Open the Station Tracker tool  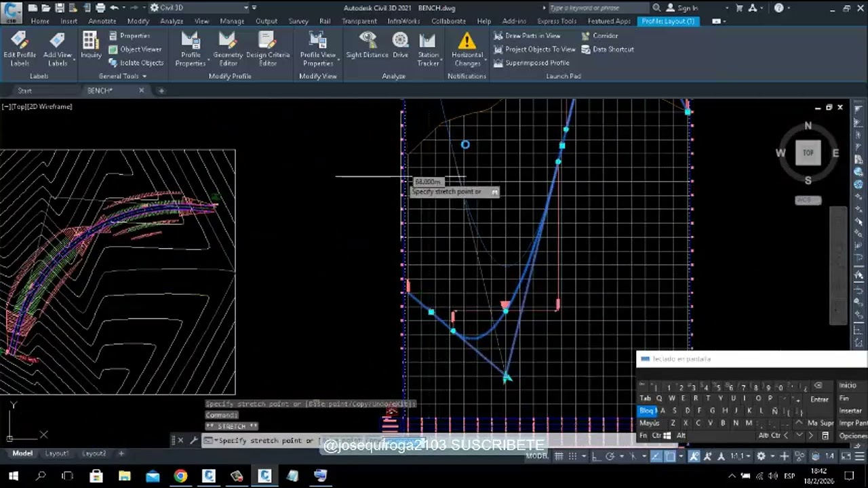pos(428,49)
